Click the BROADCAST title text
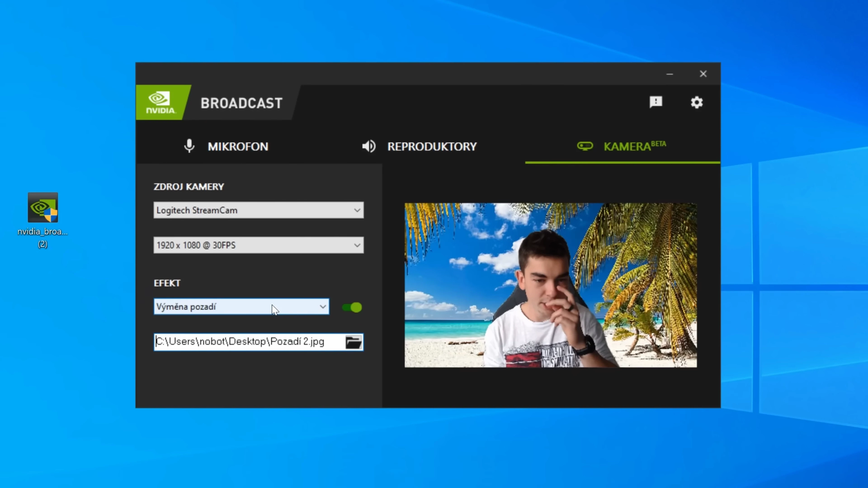 241,103
